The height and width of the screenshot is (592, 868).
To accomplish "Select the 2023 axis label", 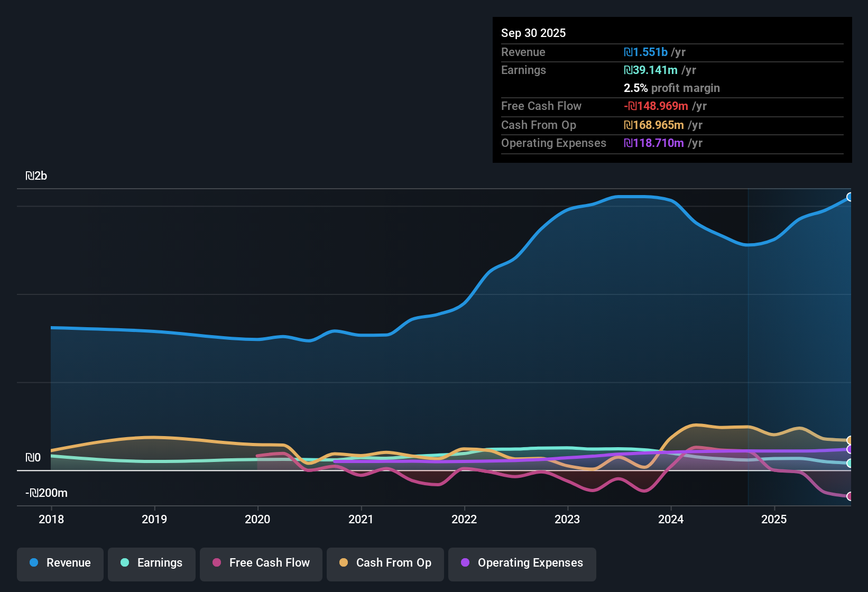I will (x=567, y=520).
